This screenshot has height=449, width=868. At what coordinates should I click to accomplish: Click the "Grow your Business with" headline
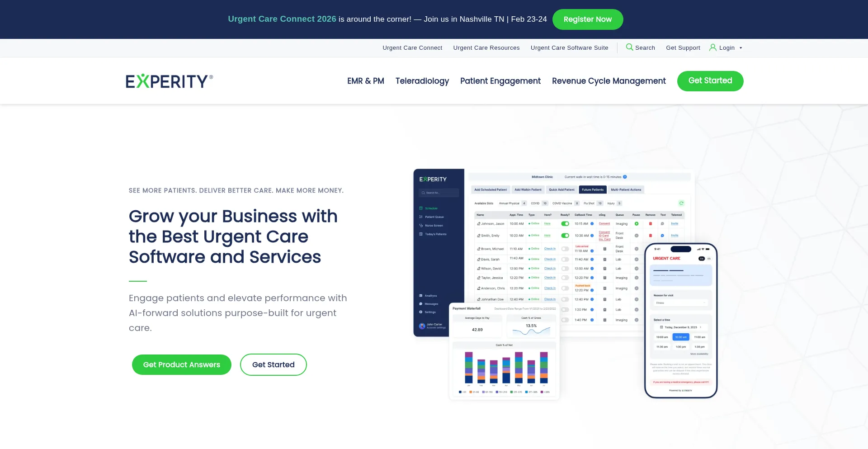pyautogui.click(x=233, y=236)
